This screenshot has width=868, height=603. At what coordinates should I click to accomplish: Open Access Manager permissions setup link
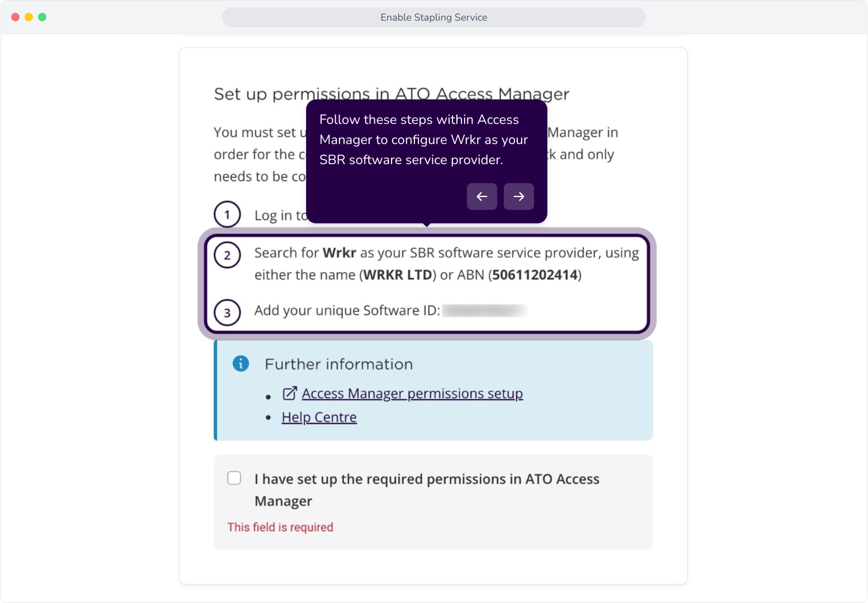click(412, 394)
